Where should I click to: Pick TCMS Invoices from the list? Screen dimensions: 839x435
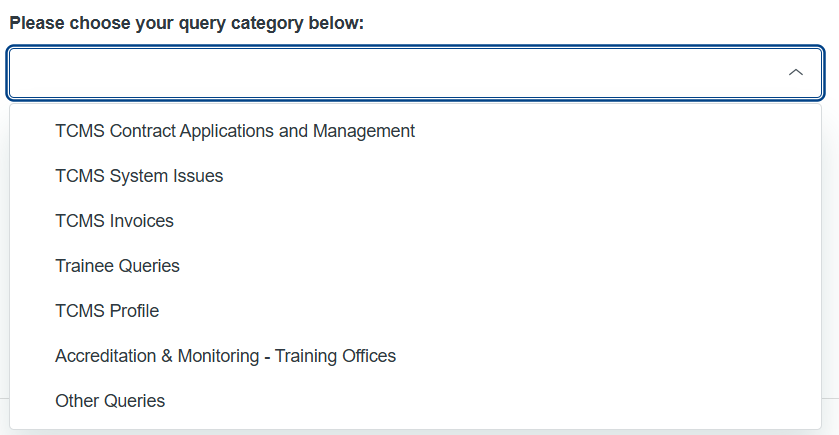pos(114,221)
